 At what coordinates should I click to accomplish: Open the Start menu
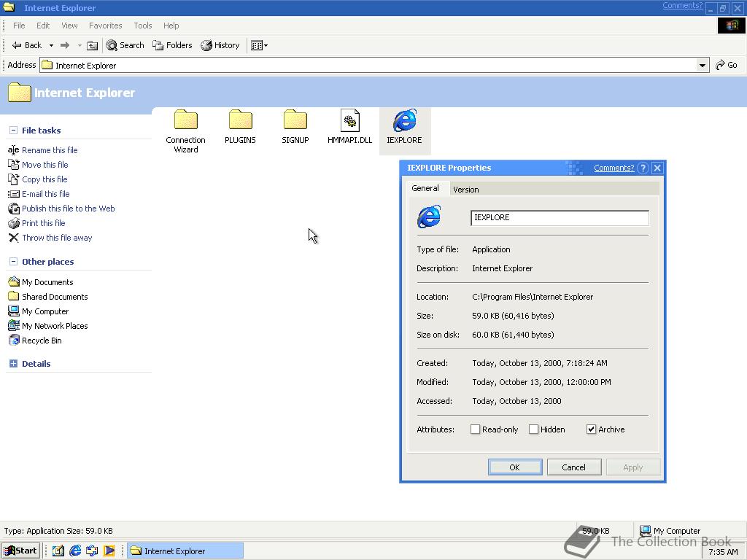click(20, 551)
